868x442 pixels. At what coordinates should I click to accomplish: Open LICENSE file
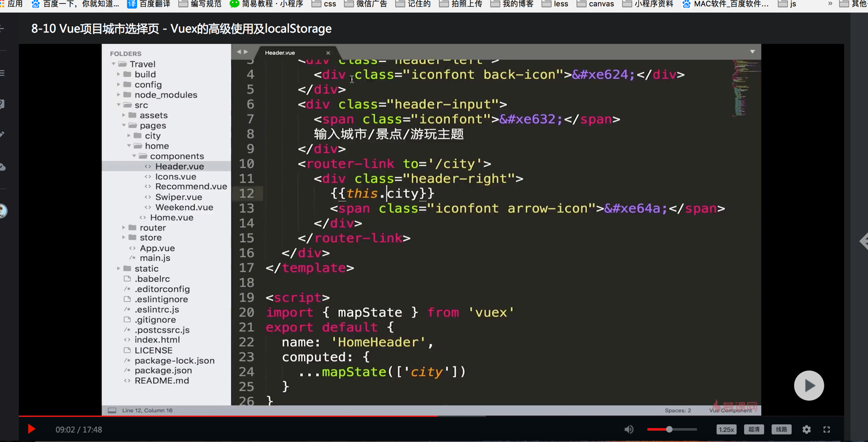153,351
